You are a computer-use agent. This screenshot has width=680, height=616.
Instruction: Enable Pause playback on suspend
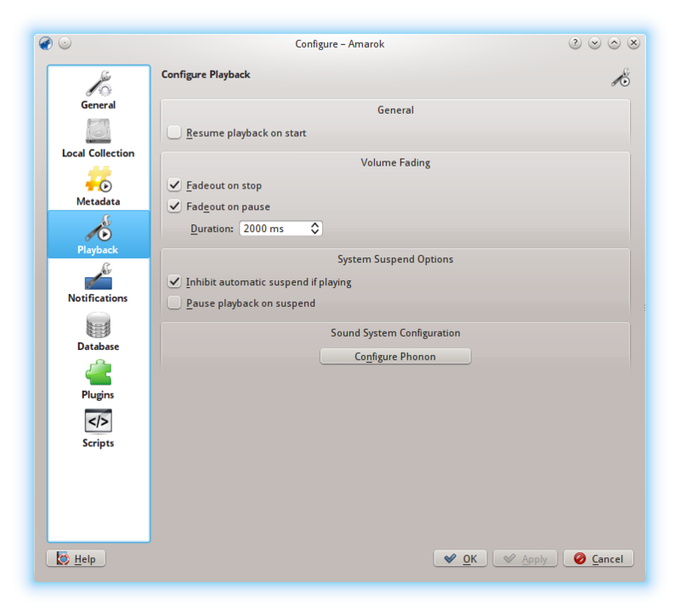(x=174, y=302)
